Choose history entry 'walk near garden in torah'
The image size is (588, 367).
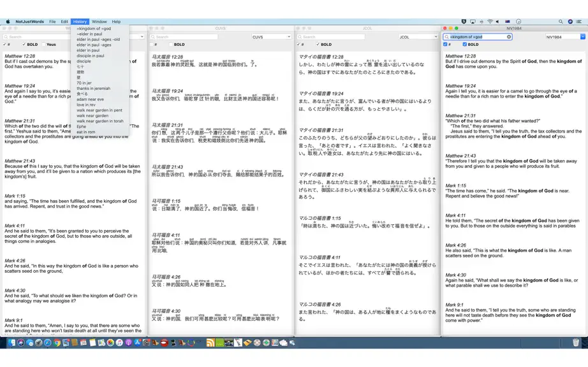tap(99, 121)
